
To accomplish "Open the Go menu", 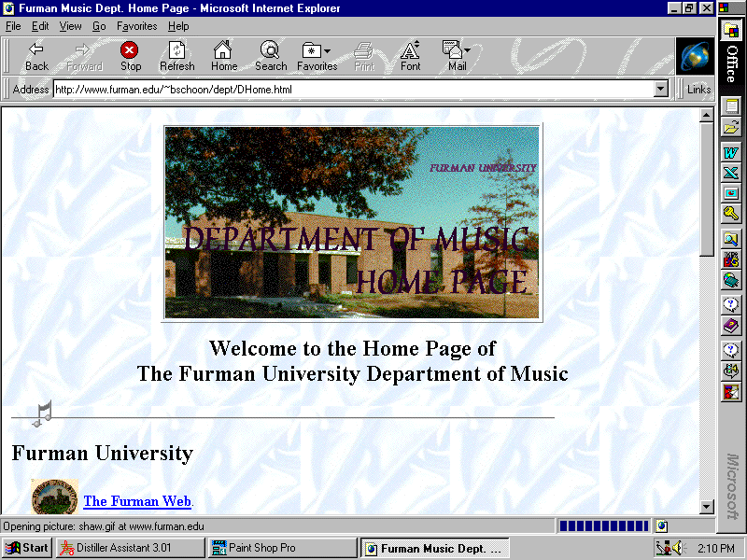I will [x=99, y=26].
